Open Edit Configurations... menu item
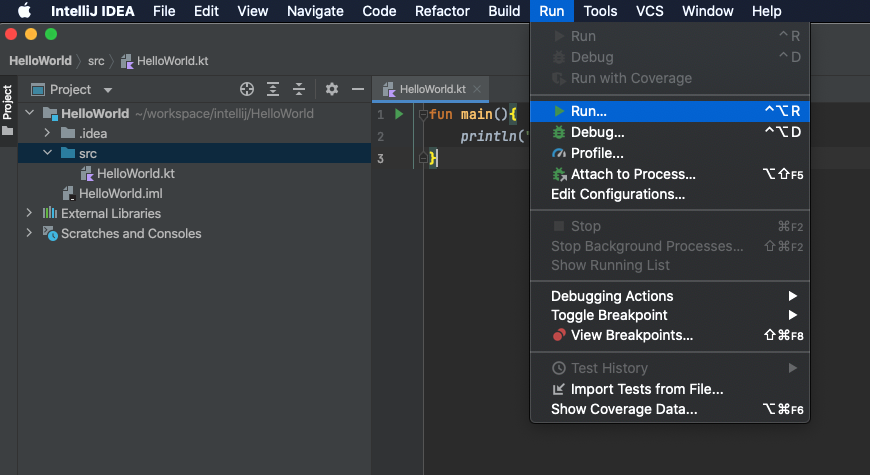 (x=670, y=194)
